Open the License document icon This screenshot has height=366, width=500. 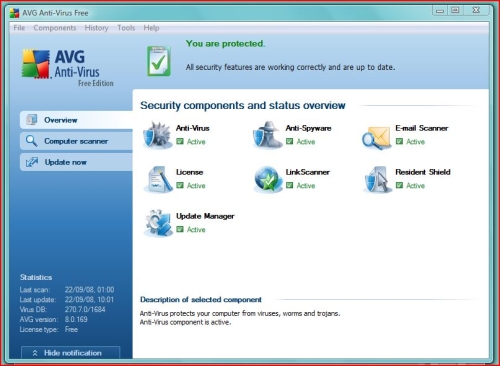[158, 179]
